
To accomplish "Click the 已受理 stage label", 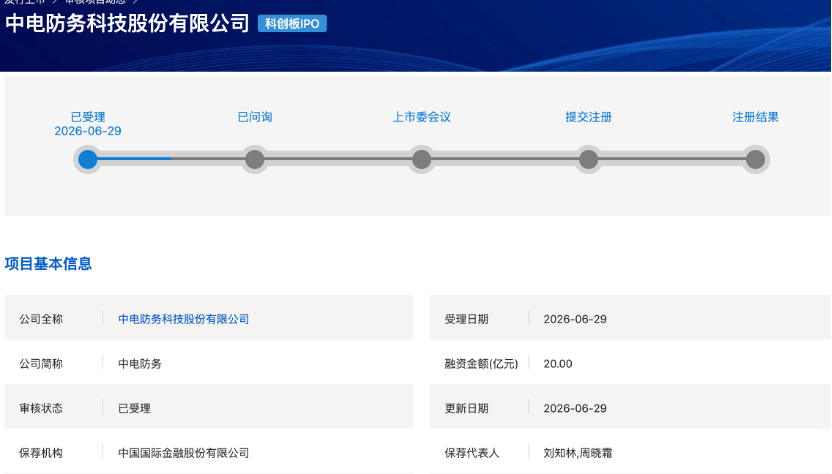I will tap(88, 117).
